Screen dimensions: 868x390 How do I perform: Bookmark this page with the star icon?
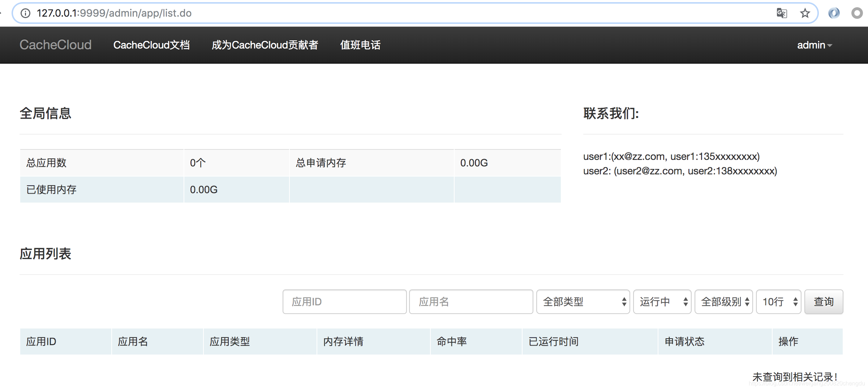coord(805,13)
